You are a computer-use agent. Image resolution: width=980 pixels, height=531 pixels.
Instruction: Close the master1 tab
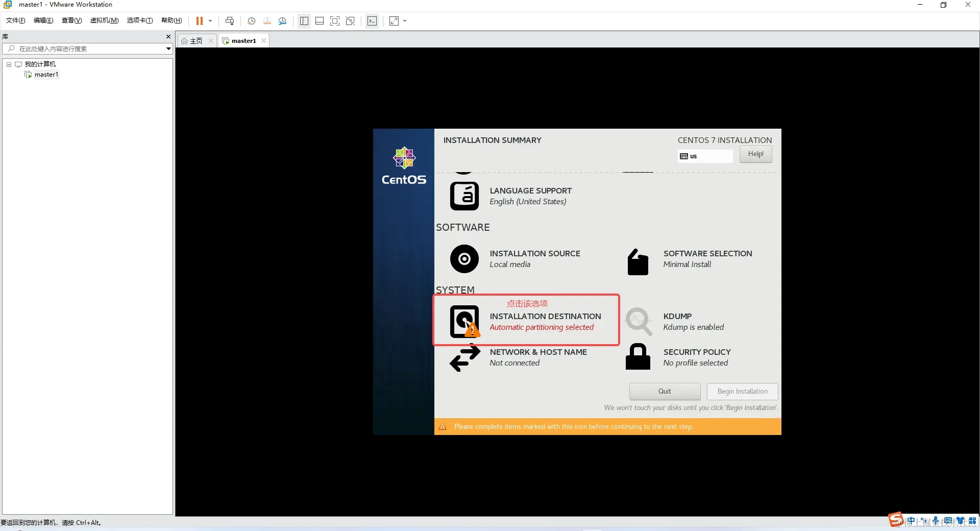point(263,41)
